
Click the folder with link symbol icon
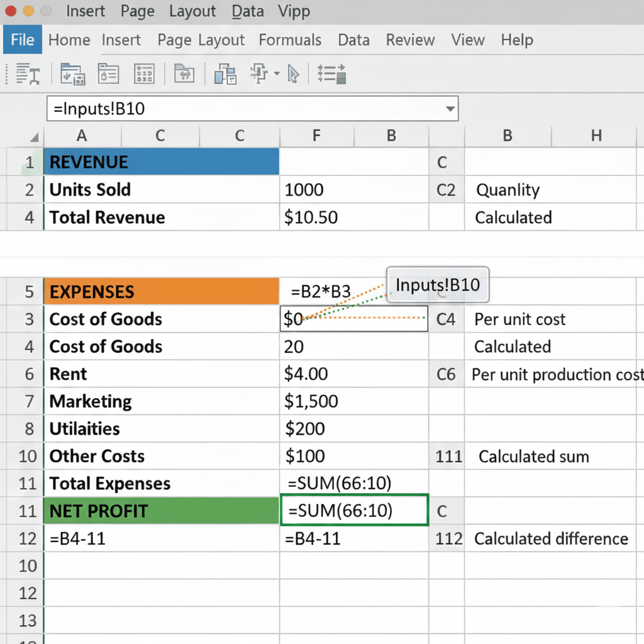click(184, 74)
